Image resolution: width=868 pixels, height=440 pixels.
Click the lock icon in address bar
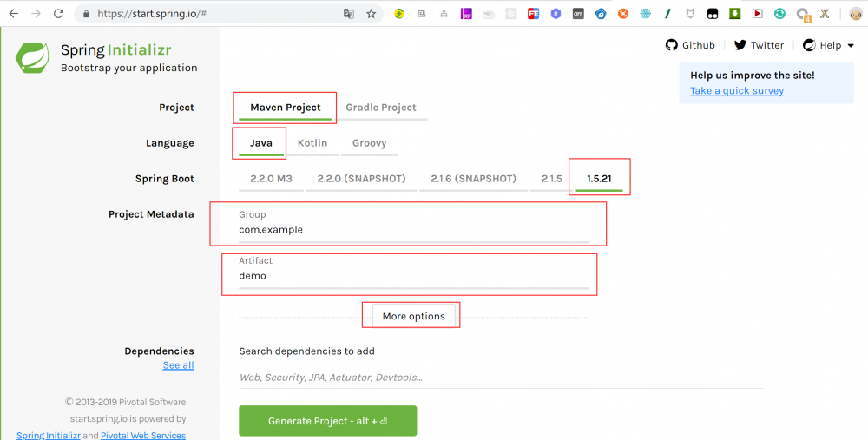point(86,14)
